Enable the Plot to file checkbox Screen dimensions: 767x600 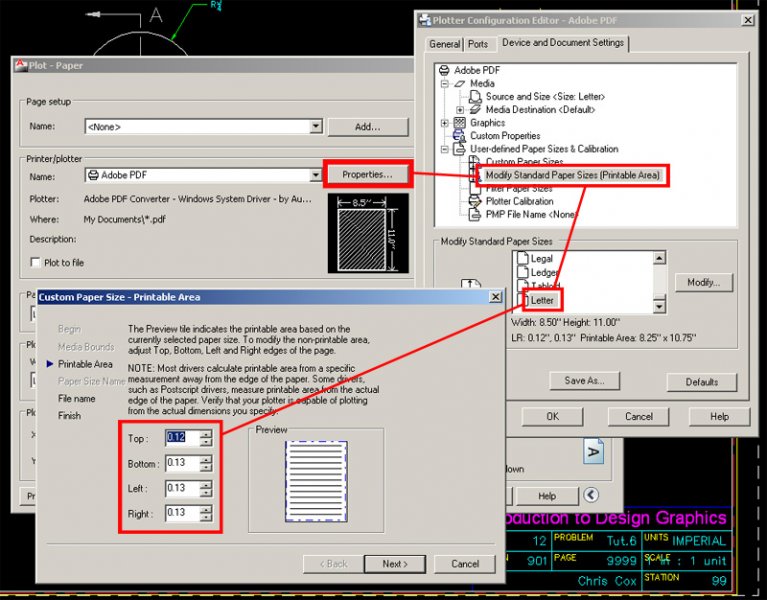[35, 262]
